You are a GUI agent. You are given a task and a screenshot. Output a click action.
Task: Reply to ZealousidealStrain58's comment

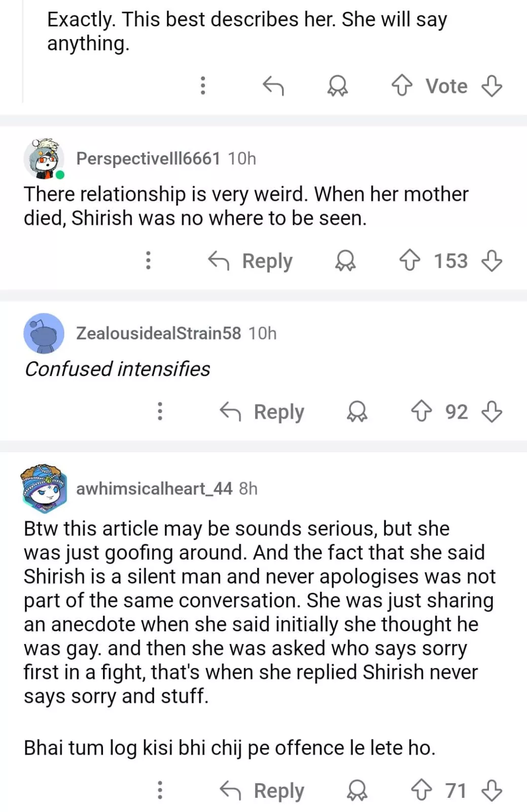[262, 411]
